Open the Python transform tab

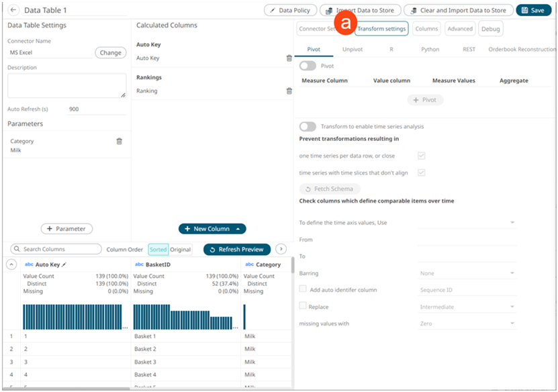pos(430,49)
